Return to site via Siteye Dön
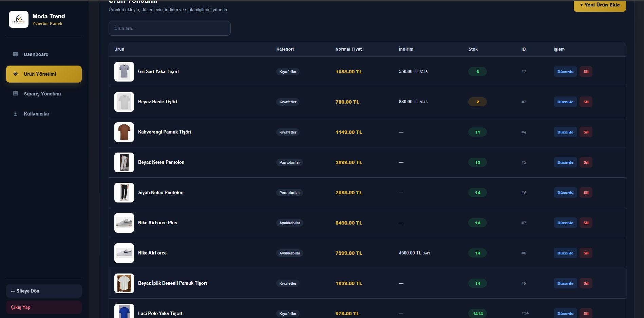 [44, 291]
